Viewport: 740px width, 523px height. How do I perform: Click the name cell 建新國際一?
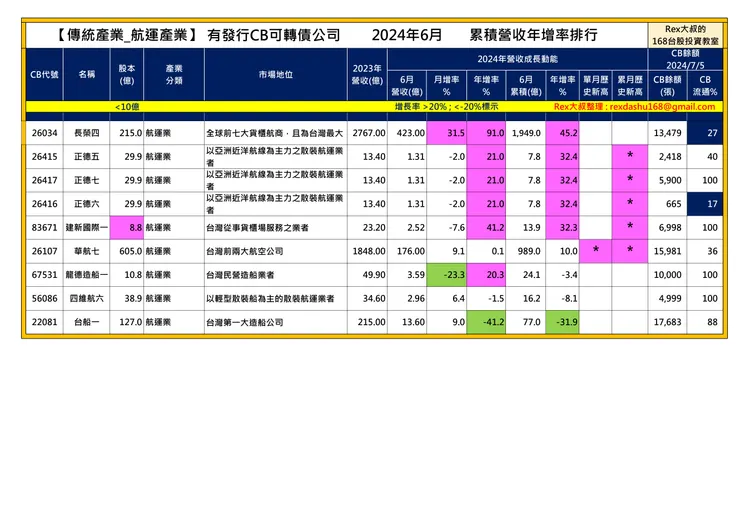(86, 228)
